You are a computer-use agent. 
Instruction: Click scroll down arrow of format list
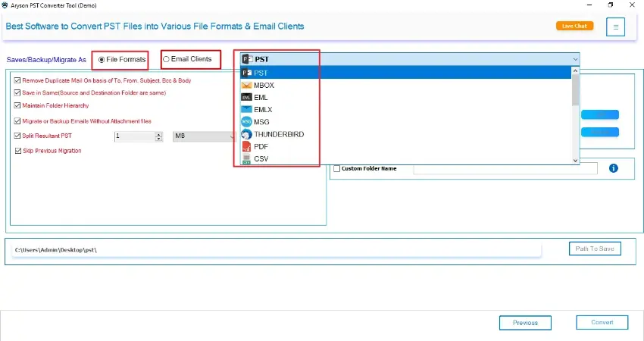tap(575, 160)
